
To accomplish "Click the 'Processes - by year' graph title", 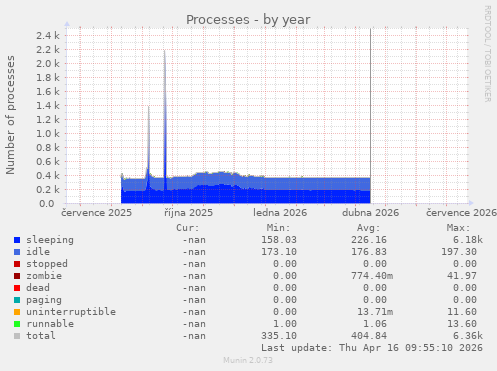I will (248, 20).
